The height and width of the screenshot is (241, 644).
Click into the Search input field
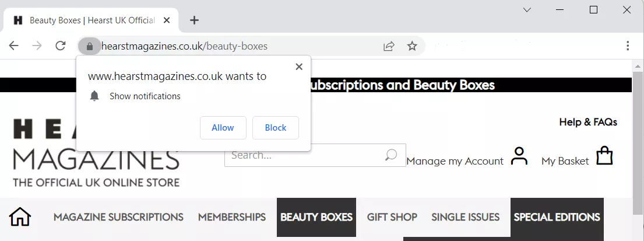(306, 155)
